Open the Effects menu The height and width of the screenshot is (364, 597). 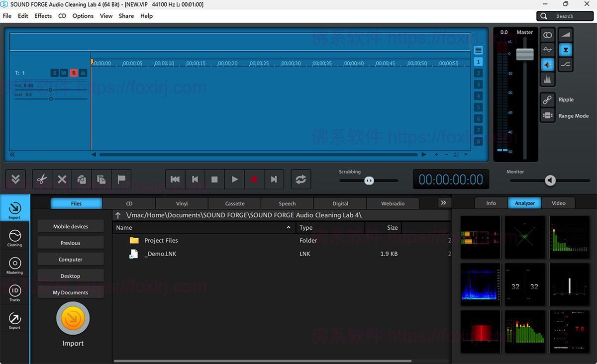[43, 16]
